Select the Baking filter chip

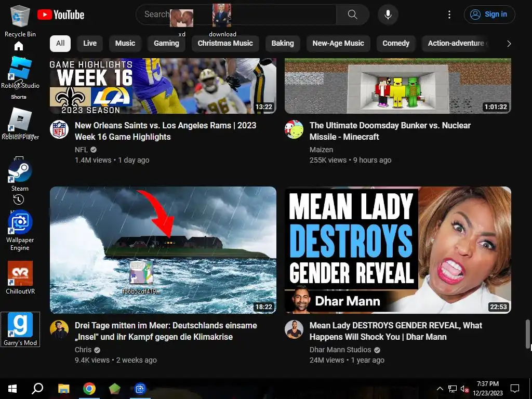pos(283,44)
